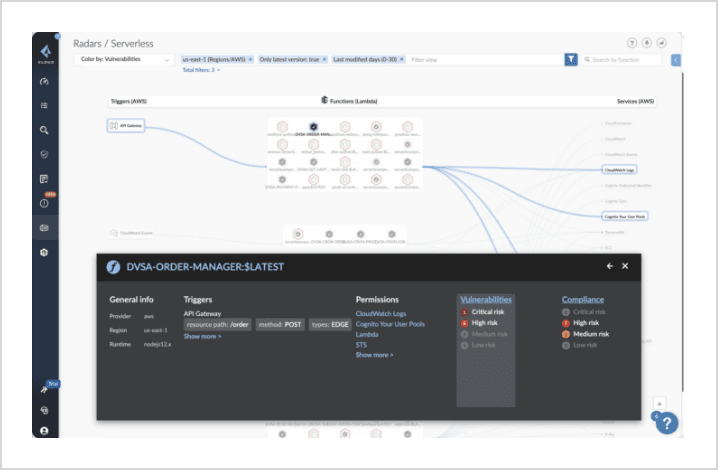Screen dimensions: 718x470
Task: Open the user profile icon in sidebar
Action: click(44, 431)
